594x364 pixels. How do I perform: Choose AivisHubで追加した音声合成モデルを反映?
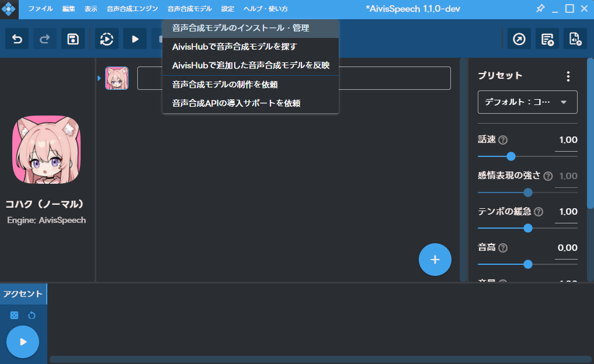point(251,65)
